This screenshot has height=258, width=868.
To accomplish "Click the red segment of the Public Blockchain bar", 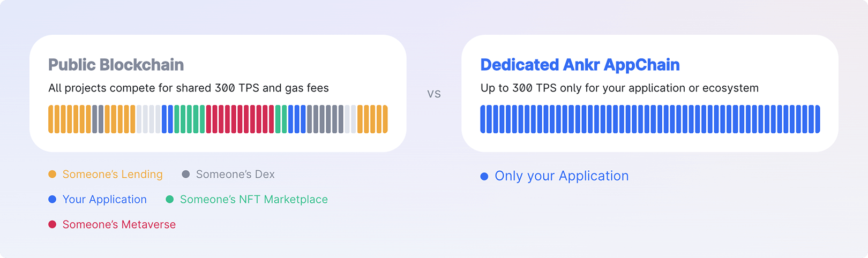I will pyautogui.click(x=240, y=119).
